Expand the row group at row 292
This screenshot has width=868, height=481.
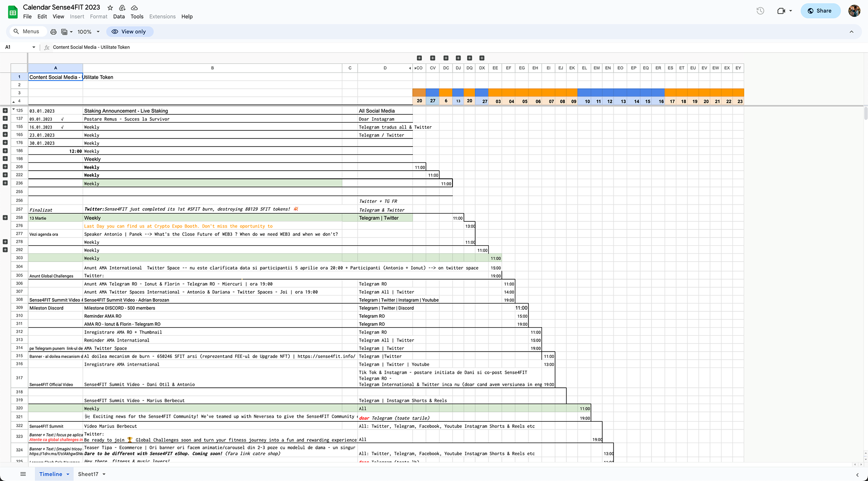pos(5,250)
